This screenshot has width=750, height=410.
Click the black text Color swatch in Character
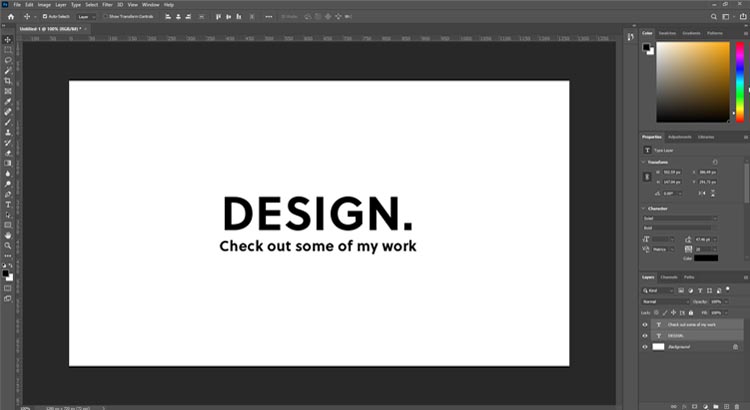click(x=705, y=258)
